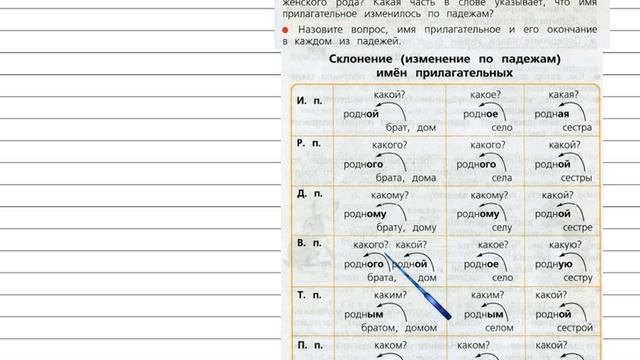Select the row label 'П. п.'
This screenshot has height=360, width=640.
tap(310, 345)
